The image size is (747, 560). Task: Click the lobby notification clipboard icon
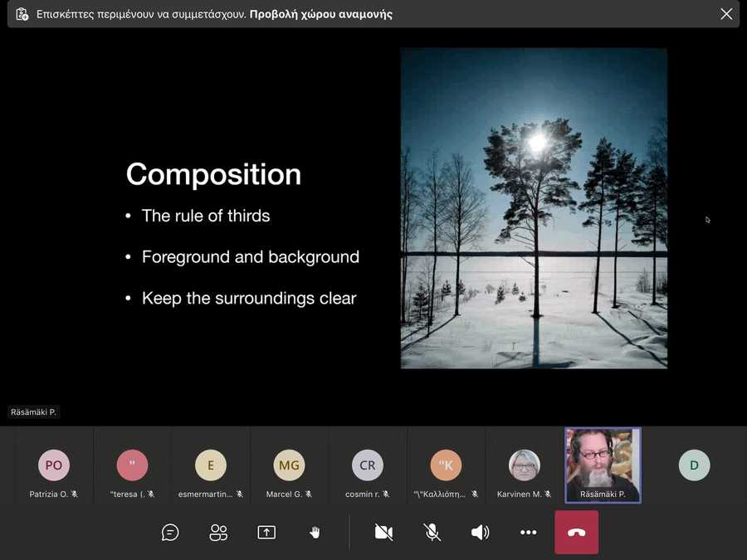[x=22, y=14]
